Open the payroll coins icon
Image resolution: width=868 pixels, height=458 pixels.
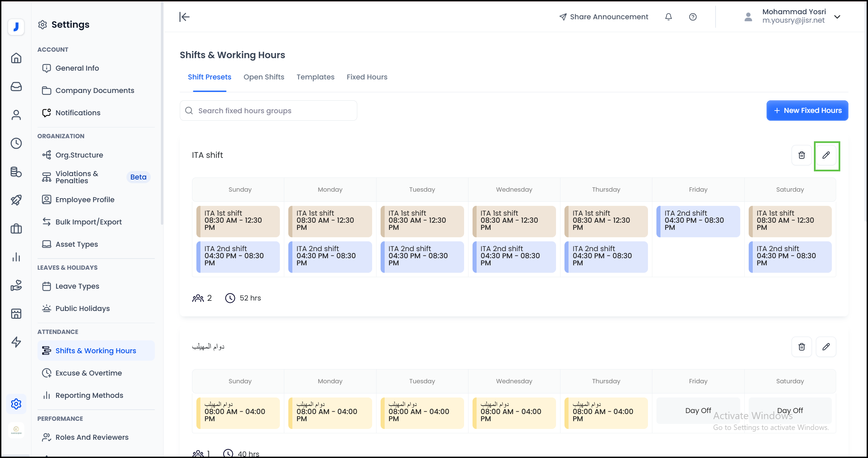16,172
